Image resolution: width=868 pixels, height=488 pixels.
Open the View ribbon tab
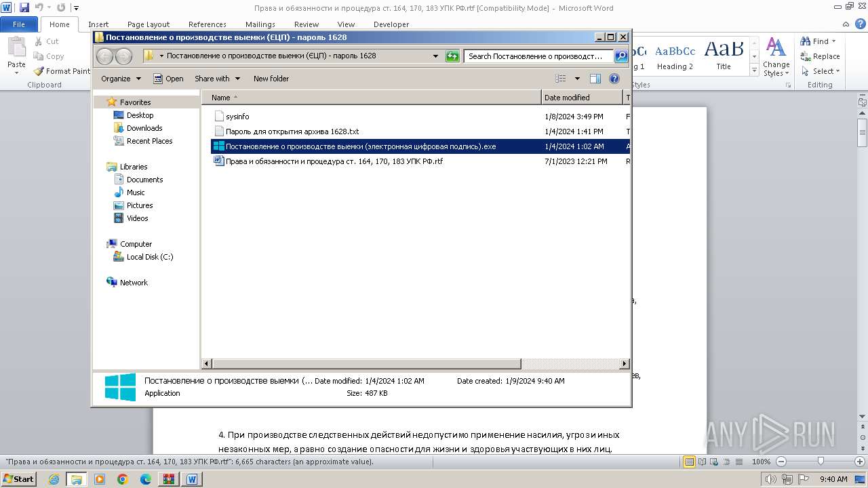coord(346,24)
